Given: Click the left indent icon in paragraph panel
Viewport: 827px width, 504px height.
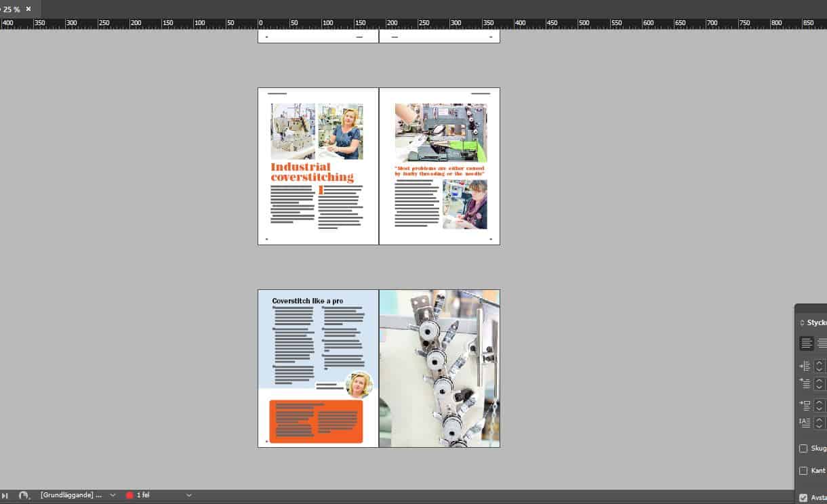Looking at the screenshot, I should pyautogui.click(x=805, y=366).
